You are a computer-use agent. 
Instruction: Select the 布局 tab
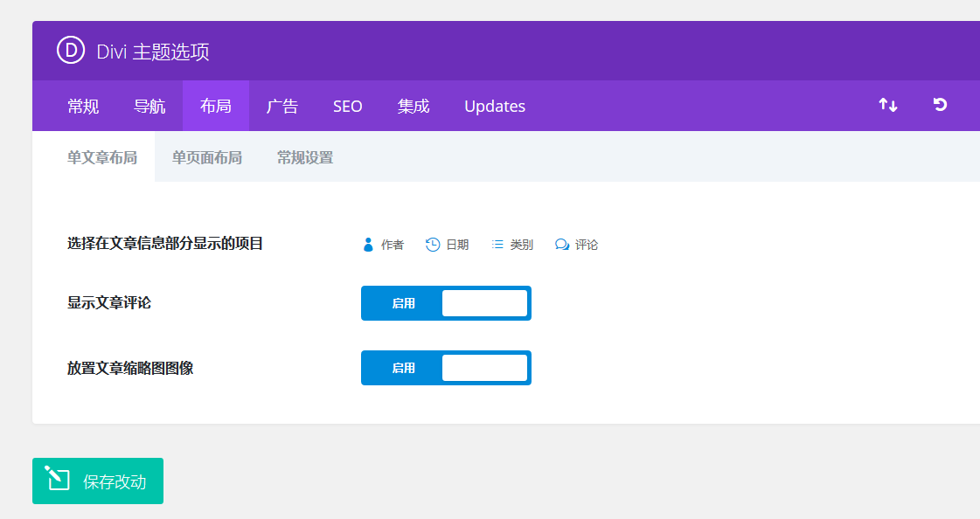coord(216,107)
